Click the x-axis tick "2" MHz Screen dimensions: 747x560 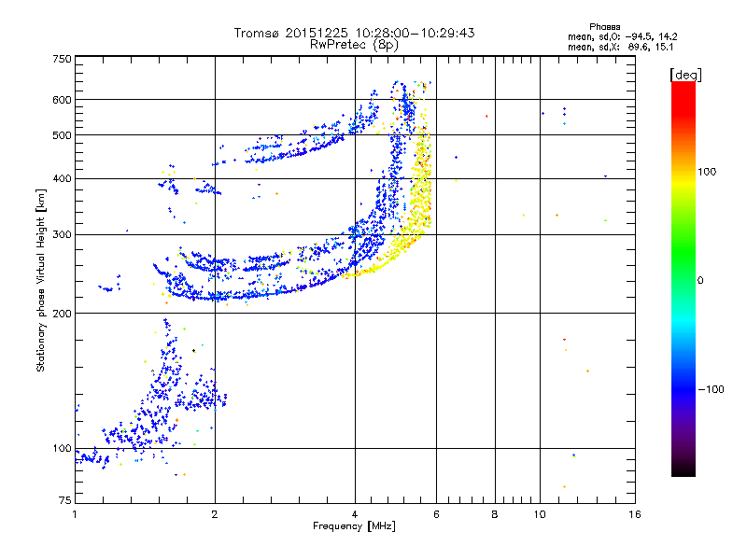tap(215, 514)
